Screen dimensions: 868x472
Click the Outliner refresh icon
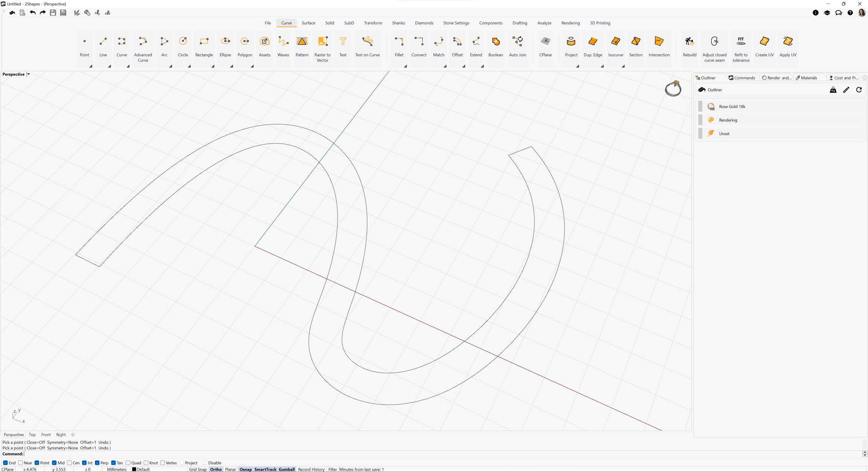pos(859,90)
